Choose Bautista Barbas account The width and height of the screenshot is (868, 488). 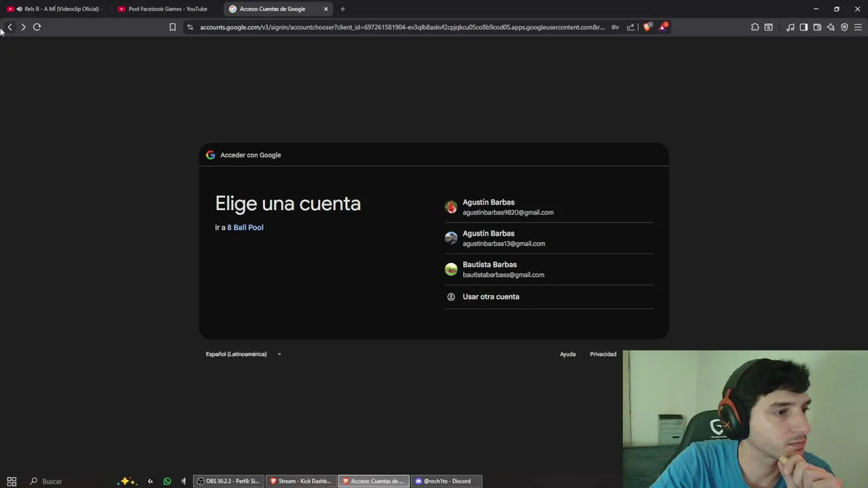[x=549, y=269]
